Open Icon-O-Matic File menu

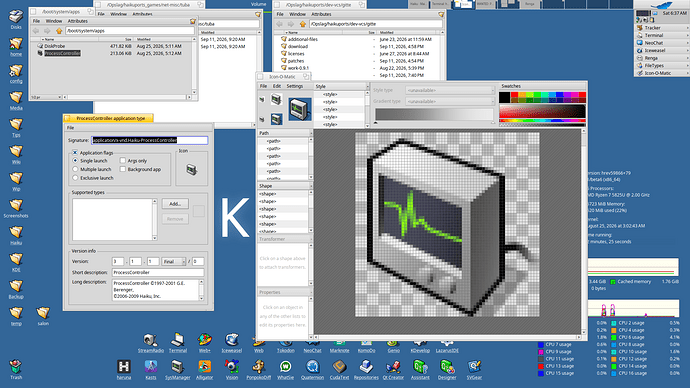(x=263, y=86)
